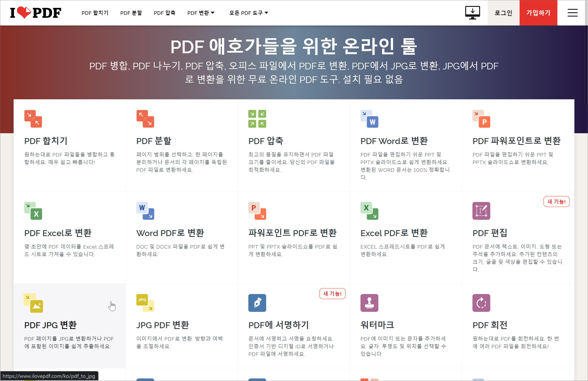Click the 워터마크 stamp icon
588x381 pixels.
369,303
